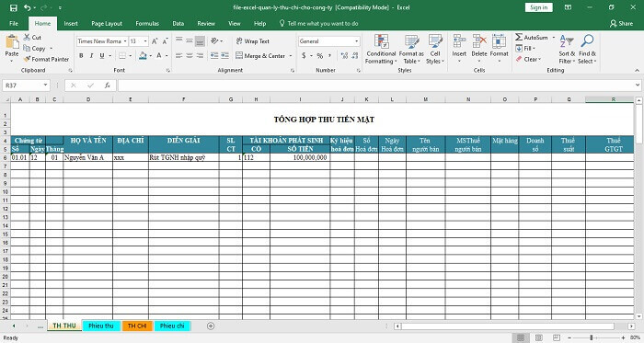Viewport: 644px width, 343px height.
Task: Switch to the Page Layout ribbon tab
Action: tap(107, 23)
